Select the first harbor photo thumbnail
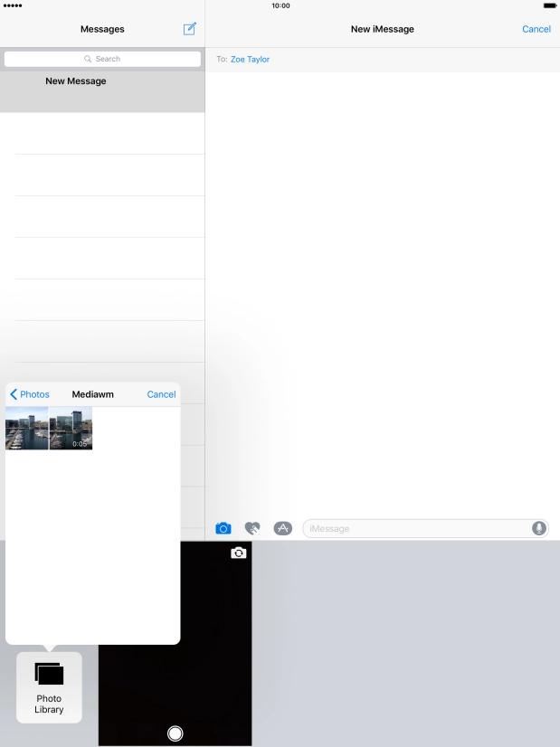Viewport: 560px width, 747px height. 27,429
